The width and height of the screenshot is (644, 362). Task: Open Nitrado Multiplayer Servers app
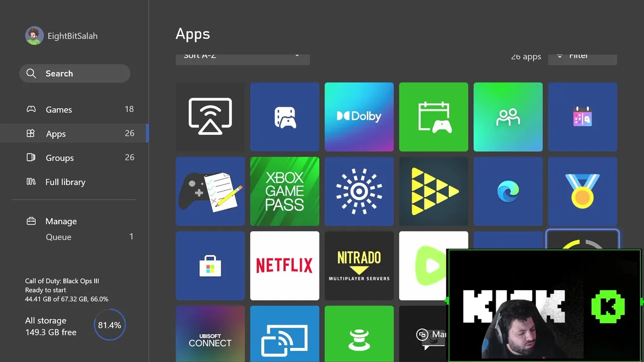(x=359, y=265)
